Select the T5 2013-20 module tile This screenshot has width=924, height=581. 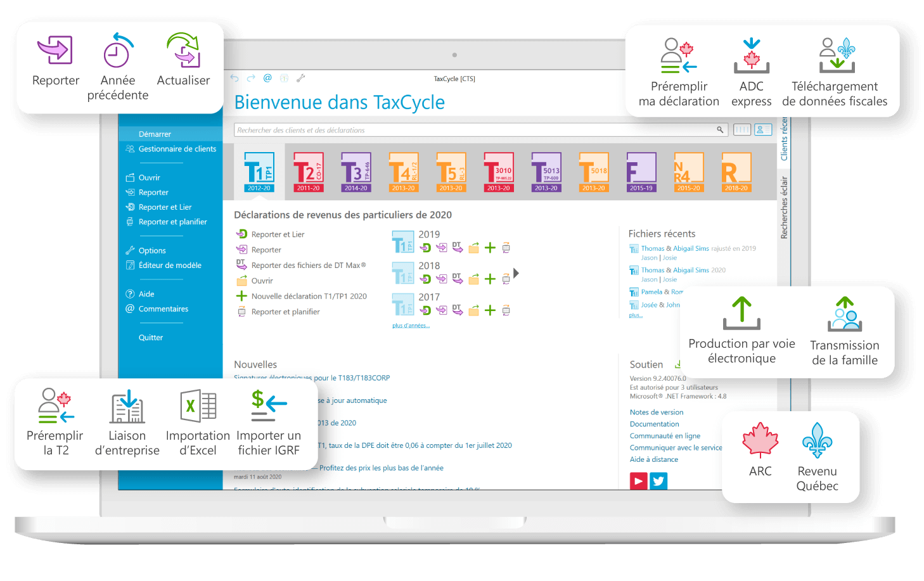tap(451, 171)
